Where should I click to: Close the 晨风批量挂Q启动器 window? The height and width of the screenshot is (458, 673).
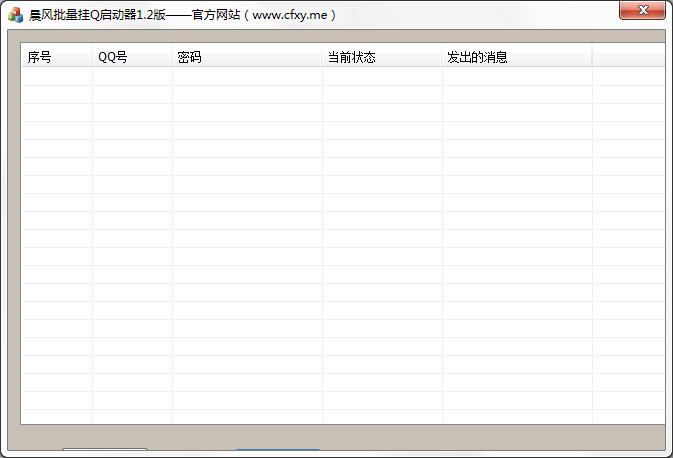pyautogui.click(x=642, y=10)
